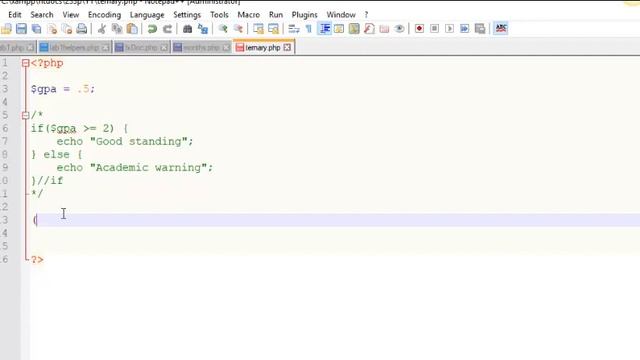Toggle Word Wrap in toolbar
The height and width of the screenshot is (360, 640).
[293, 29]
